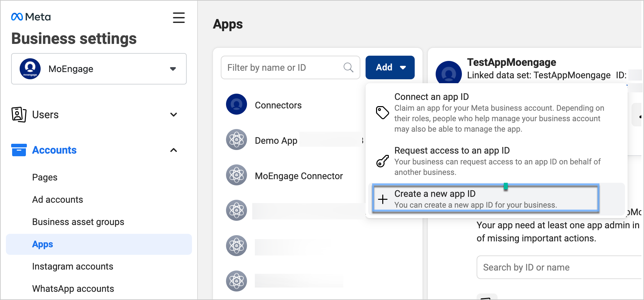Expand the Users section chevron

(x=174, y=115)
